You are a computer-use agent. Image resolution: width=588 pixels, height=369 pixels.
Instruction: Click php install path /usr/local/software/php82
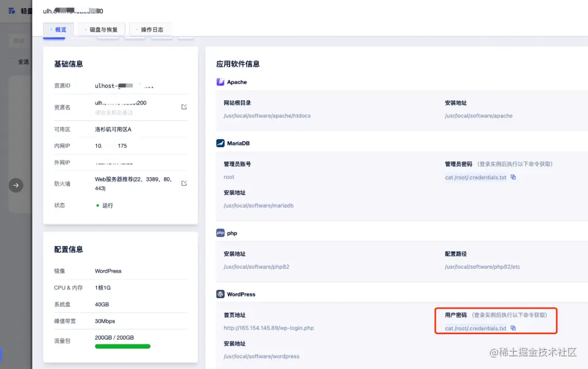256,267
